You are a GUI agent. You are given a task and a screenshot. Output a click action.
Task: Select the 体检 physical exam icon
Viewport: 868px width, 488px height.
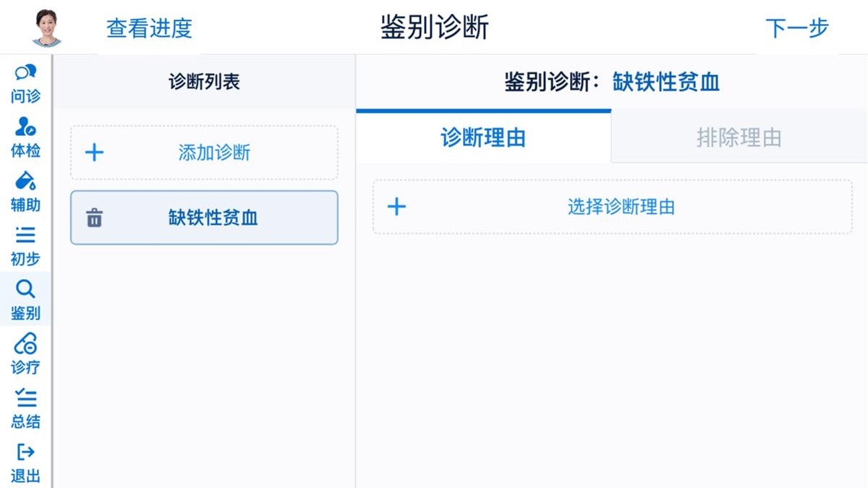pos(26,135)
